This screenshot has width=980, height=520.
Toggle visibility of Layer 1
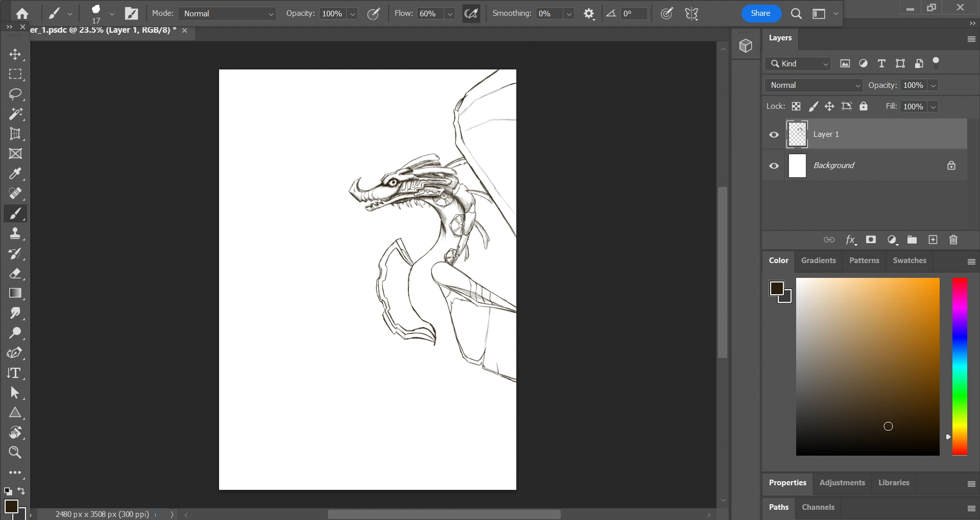tap(773, 134)
